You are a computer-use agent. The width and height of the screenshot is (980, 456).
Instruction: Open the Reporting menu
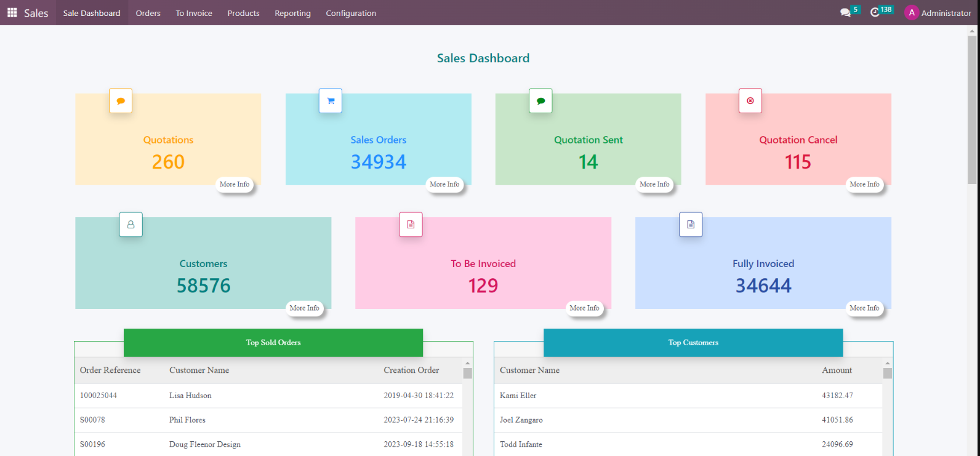point(292,13)
